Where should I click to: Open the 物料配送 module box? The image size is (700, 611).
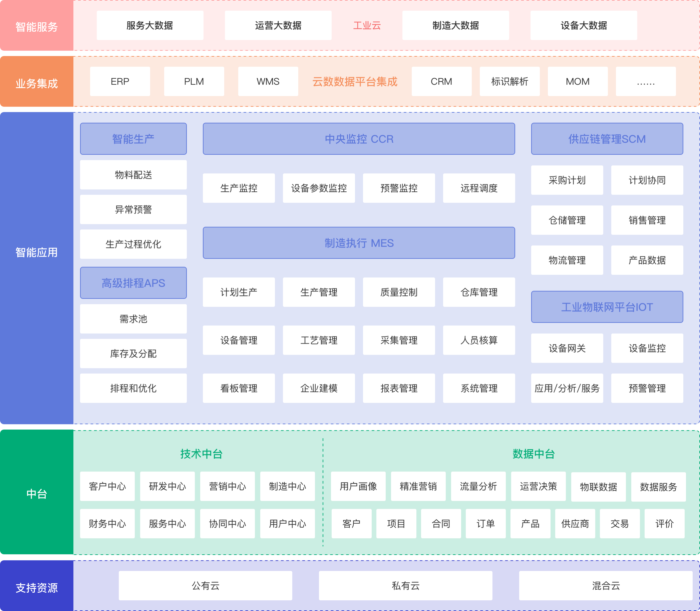(x=133, y=174)
